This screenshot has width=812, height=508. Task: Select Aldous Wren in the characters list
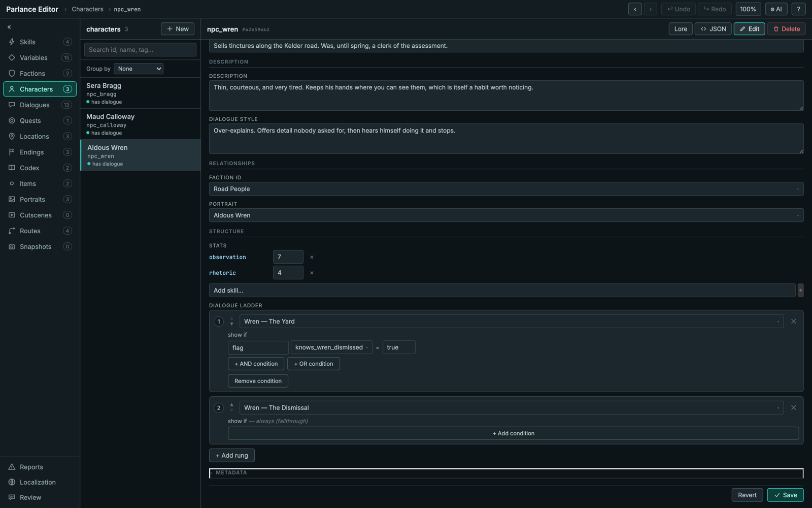[x=141, y=155]
